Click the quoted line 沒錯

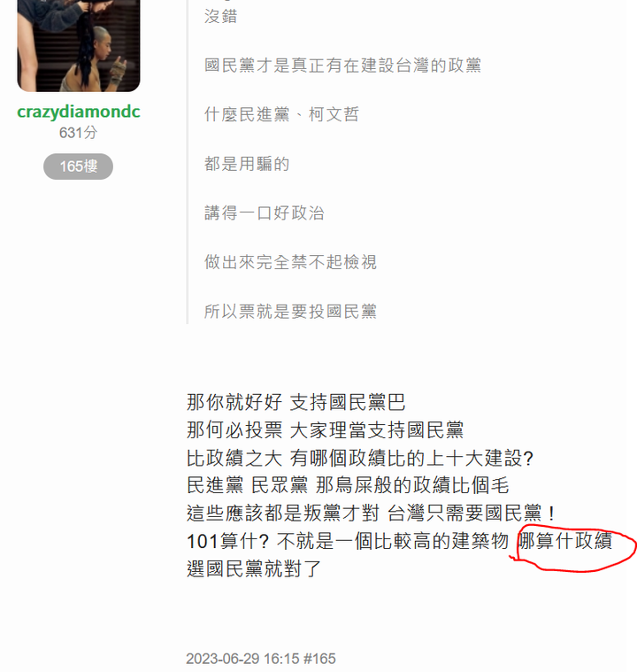[220, 16]
